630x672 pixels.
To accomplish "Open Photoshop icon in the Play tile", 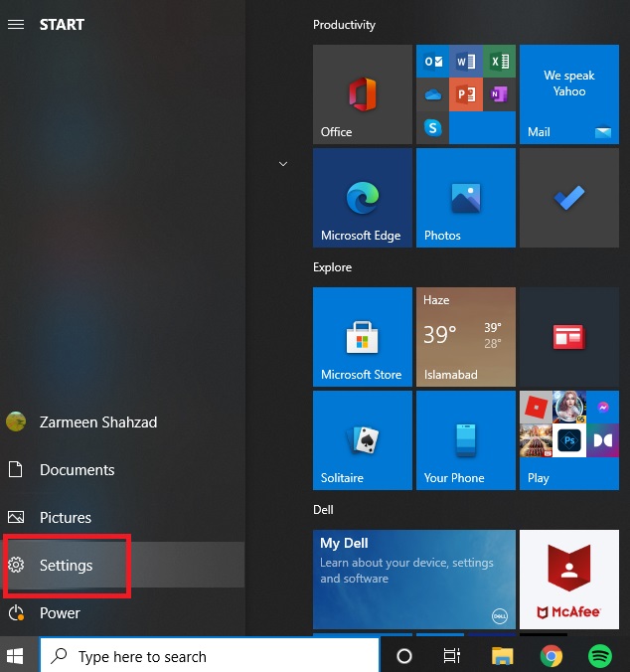I will coord(569,440).
